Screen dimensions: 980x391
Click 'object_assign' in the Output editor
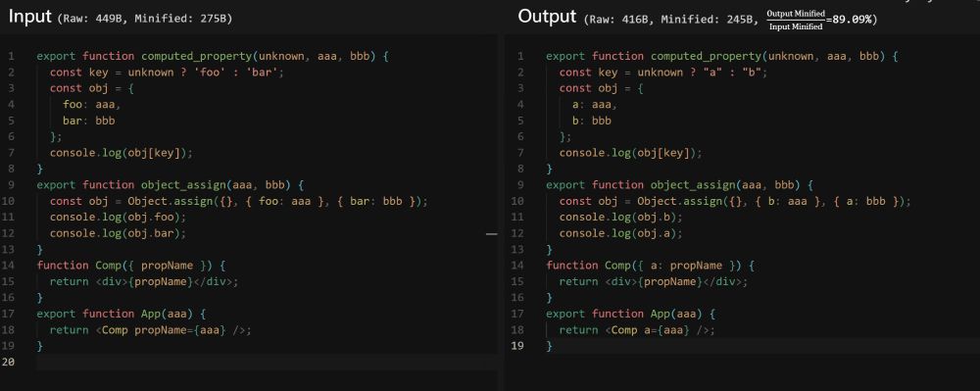[x=693, y=185]
